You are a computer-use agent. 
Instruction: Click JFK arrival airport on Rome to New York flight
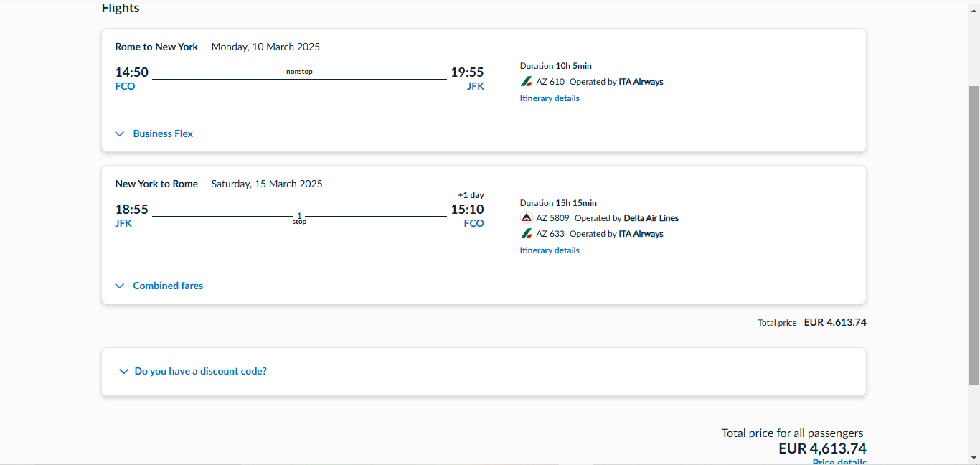475,87
